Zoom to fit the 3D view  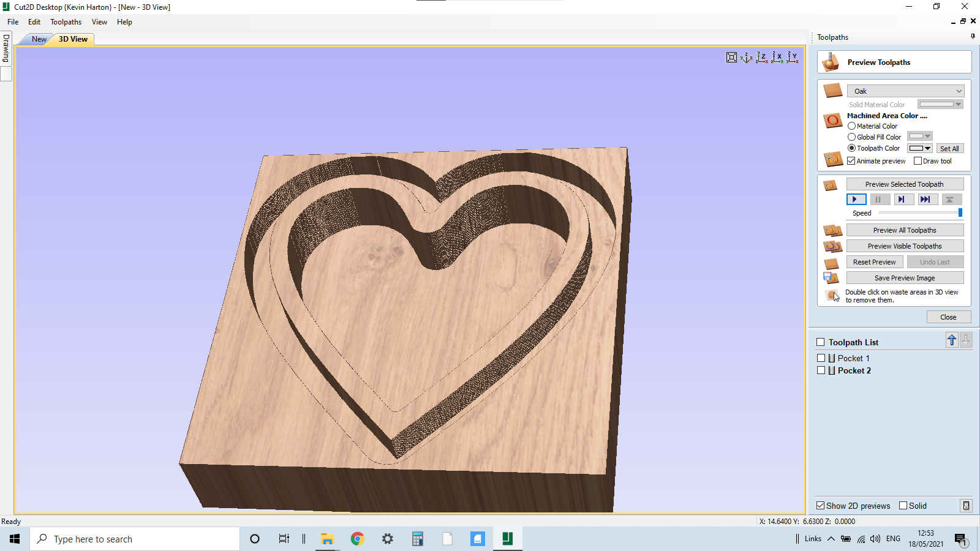click(x=731, y=58)
